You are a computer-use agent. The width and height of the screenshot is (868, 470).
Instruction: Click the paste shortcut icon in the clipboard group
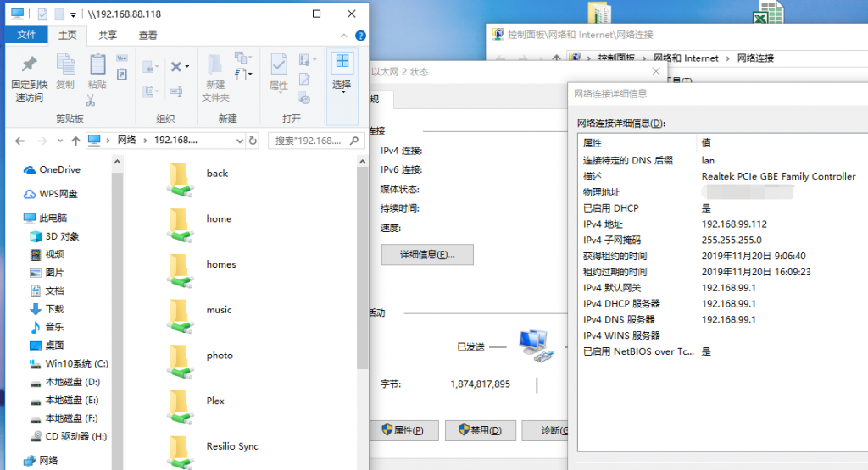[x=122, y=74]
